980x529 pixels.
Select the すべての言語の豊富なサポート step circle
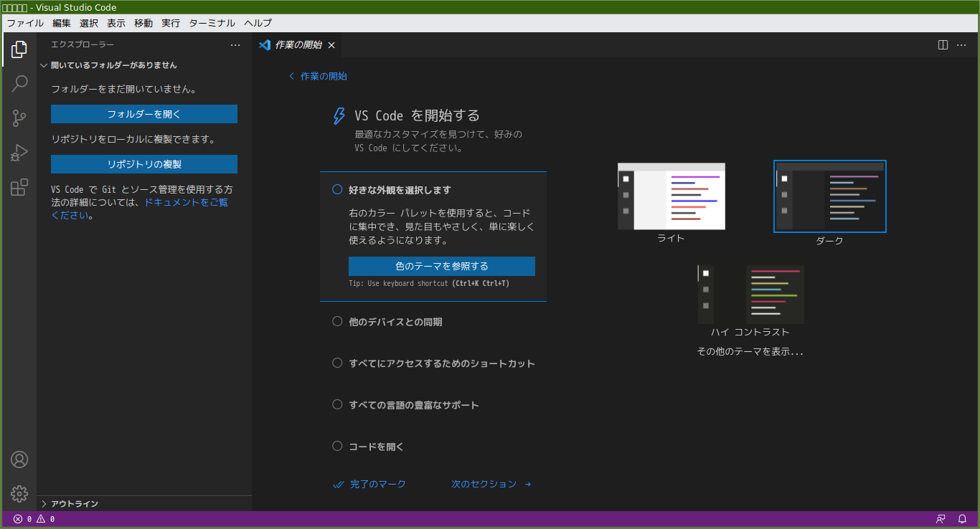[337, 404]
